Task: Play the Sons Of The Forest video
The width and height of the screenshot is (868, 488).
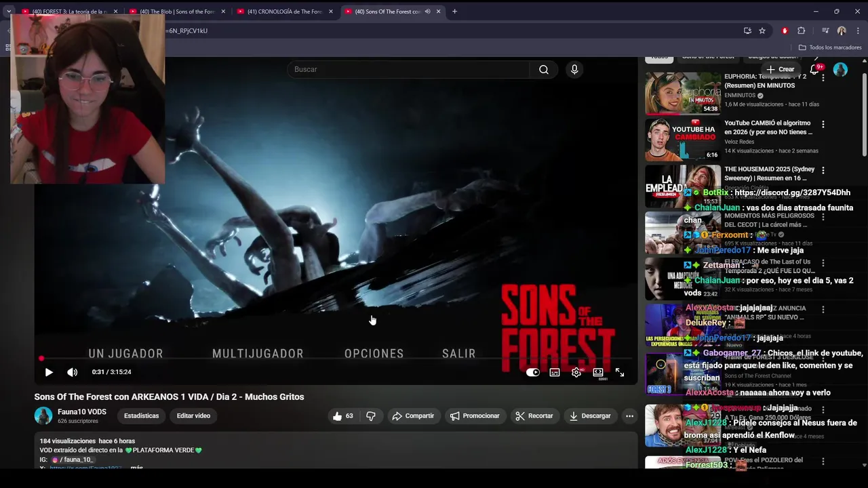Action: [49, 372]
